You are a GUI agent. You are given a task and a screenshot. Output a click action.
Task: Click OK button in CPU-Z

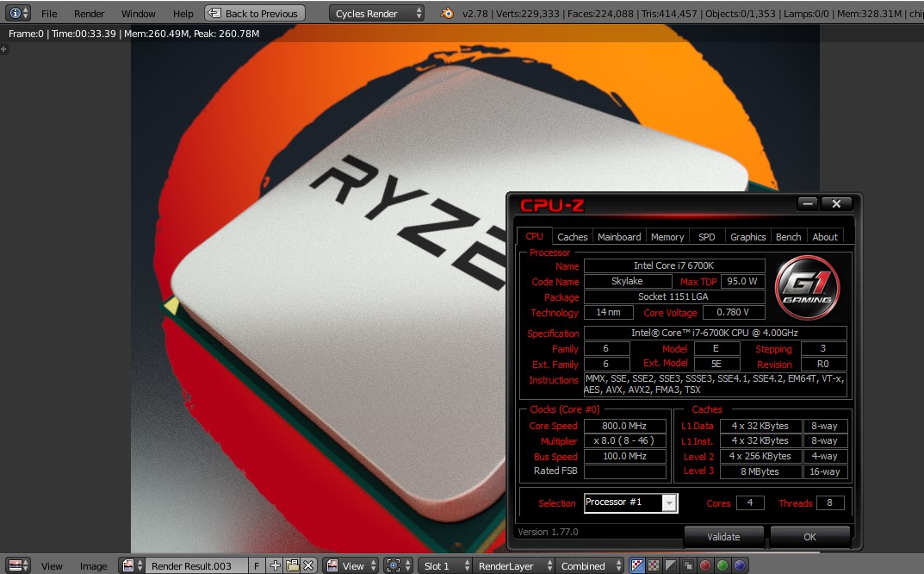click(x=809, y=537)
